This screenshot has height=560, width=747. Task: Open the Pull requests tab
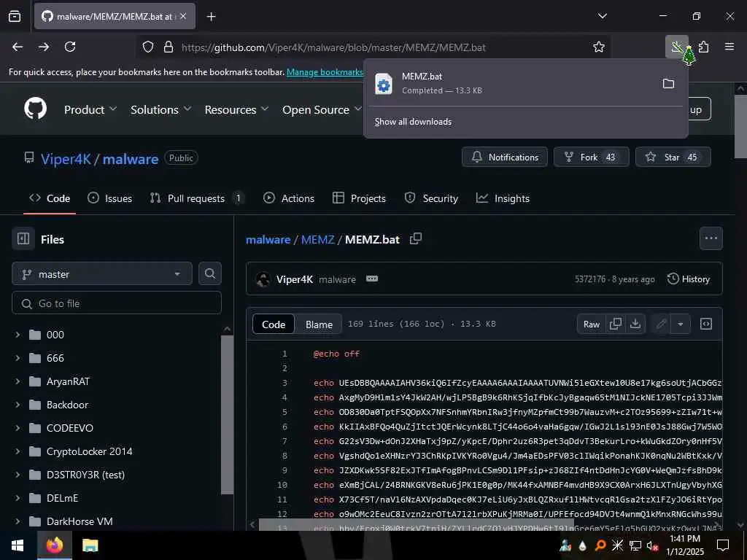(x=197, y=198)
